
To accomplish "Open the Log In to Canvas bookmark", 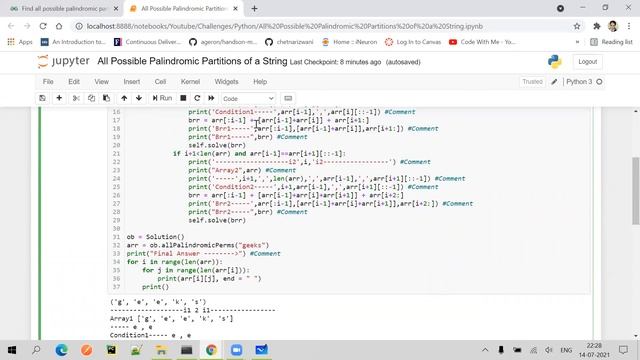I will 413,42.
